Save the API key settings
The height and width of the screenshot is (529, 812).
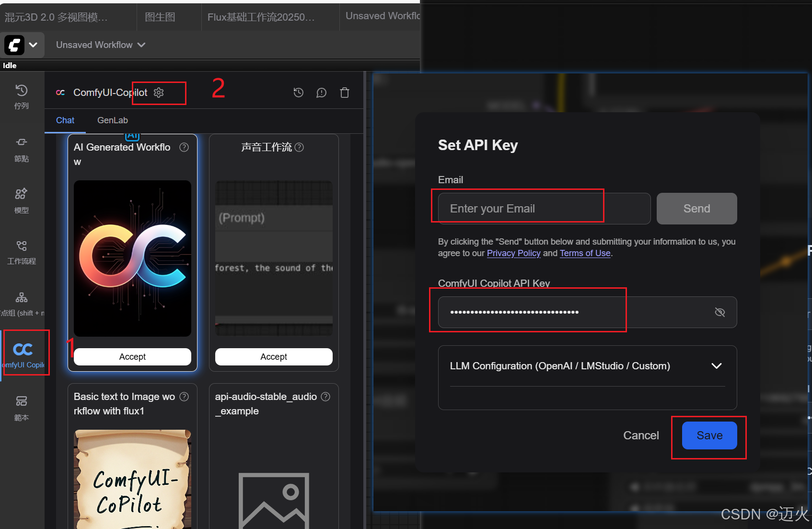click(709, 435)
